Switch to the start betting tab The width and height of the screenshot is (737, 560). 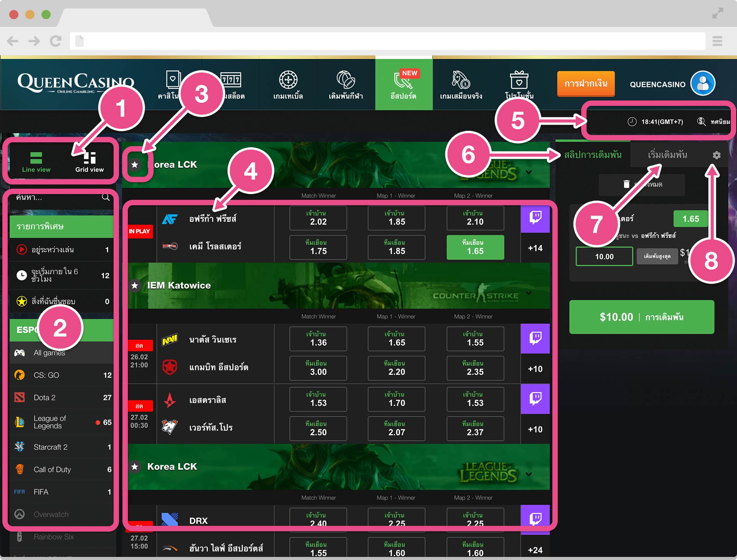click(668, 155)
